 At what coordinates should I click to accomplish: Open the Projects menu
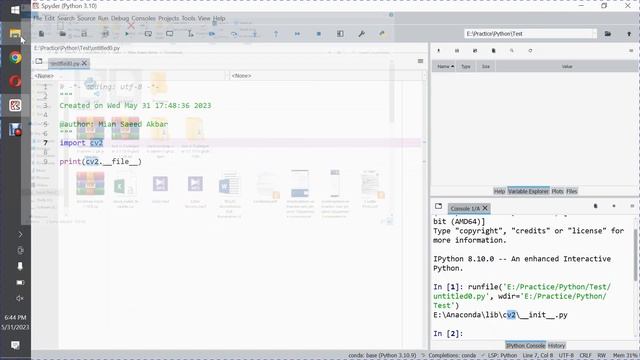point(169,18)
